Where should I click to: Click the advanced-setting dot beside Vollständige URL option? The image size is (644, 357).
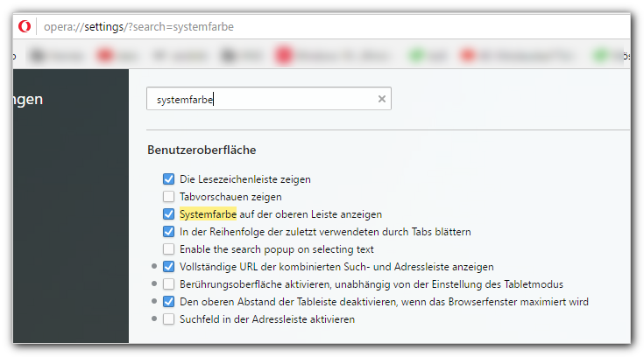[x=154, y=266]
